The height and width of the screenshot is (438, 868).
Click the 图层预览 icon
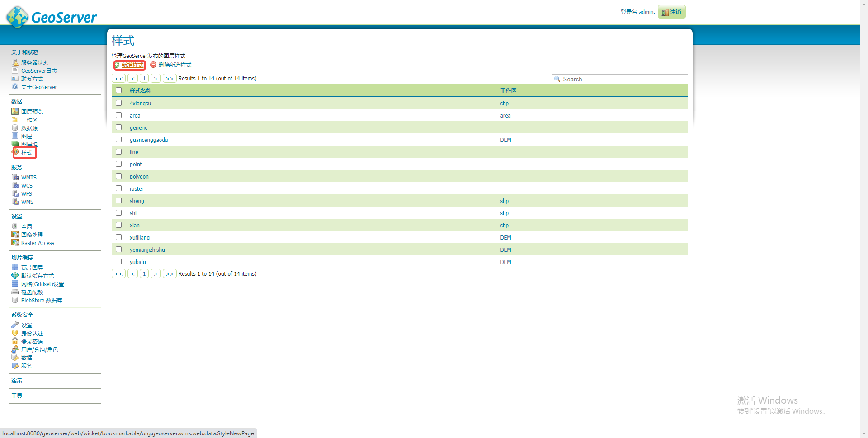pyautogui.click(x=15, y=112)
